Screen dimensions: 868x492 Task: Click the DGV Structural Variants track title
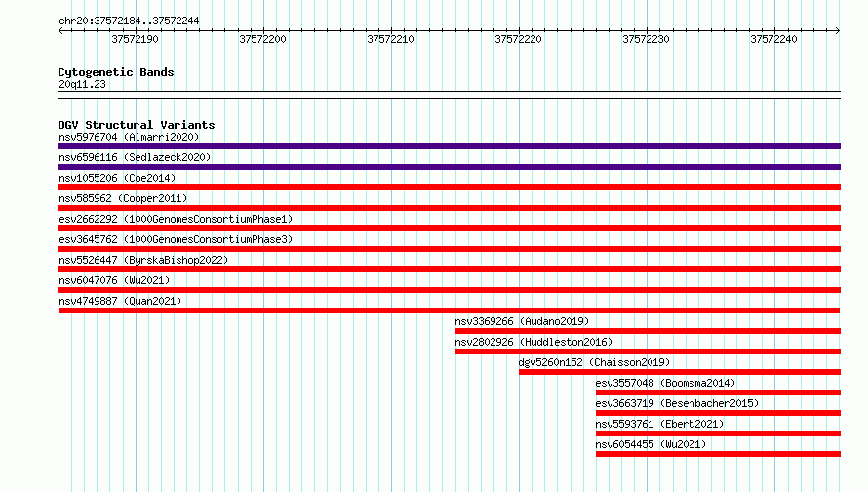coord(137,125)
